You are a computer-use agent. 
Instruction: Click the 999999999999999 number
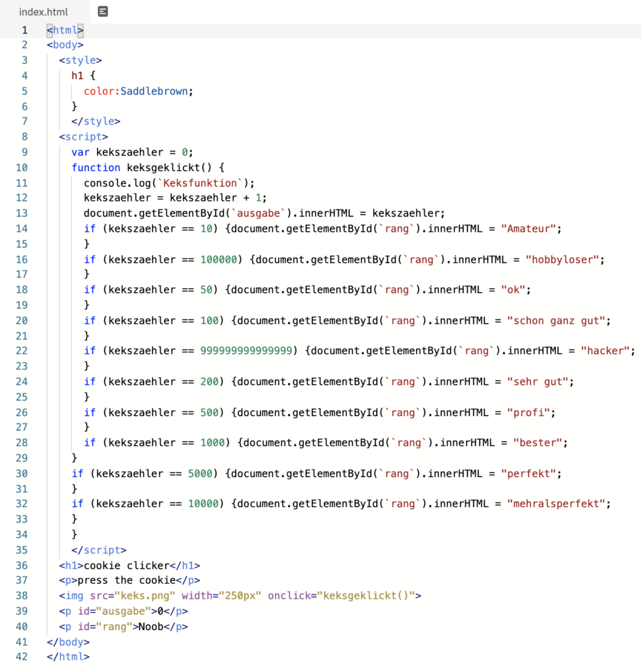(x=247, y=350)
